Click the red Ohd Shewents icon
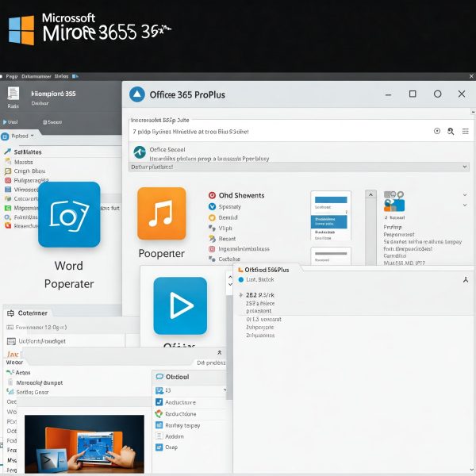Viewport: 476px width, 476px height. [x=212, y=195]
